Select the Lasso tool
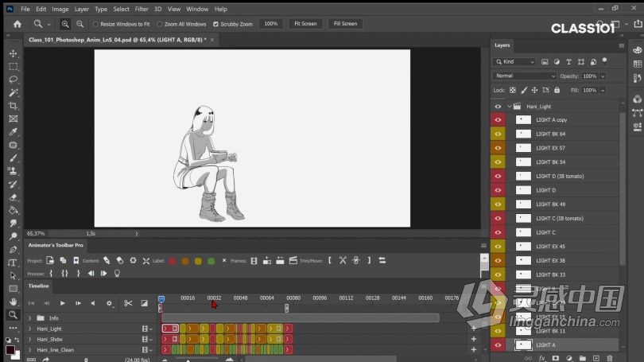Viewport: 644px width, 362px height. (14, 80)
